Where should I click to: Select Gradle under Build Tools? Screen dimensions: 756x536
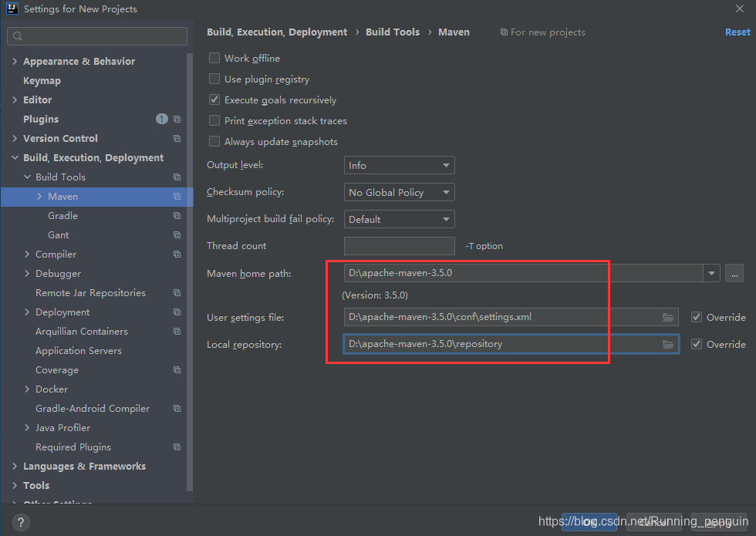tap(62, 215)
